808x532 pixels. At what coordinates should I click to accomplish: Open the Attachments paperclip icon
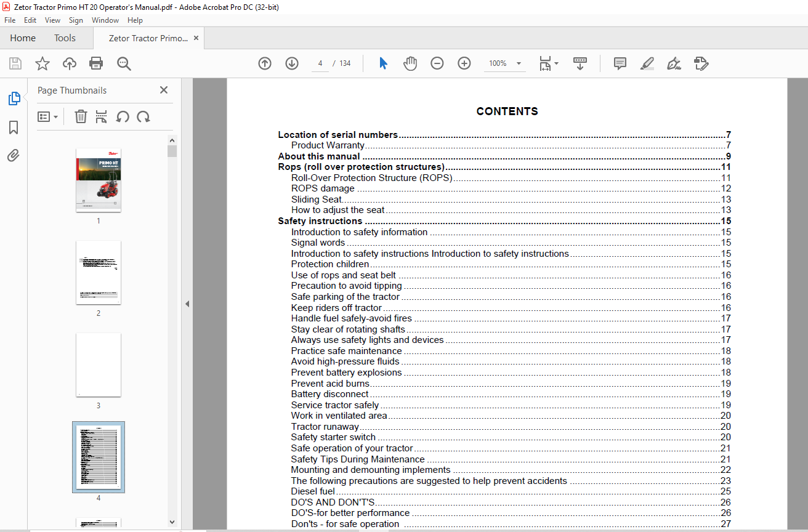point(14,155)
